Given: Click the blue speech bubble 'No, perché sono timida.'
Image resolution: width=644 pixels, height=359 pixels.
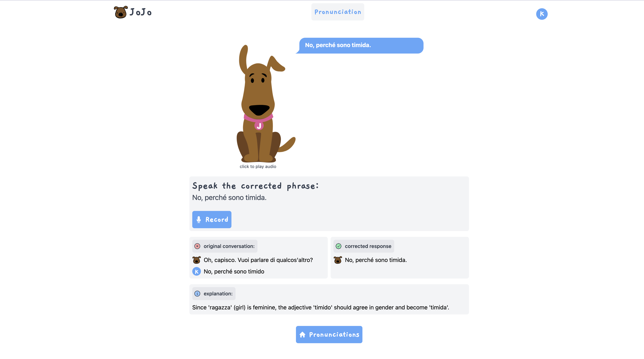Looking at the screenshot, I should pos(360,45).
